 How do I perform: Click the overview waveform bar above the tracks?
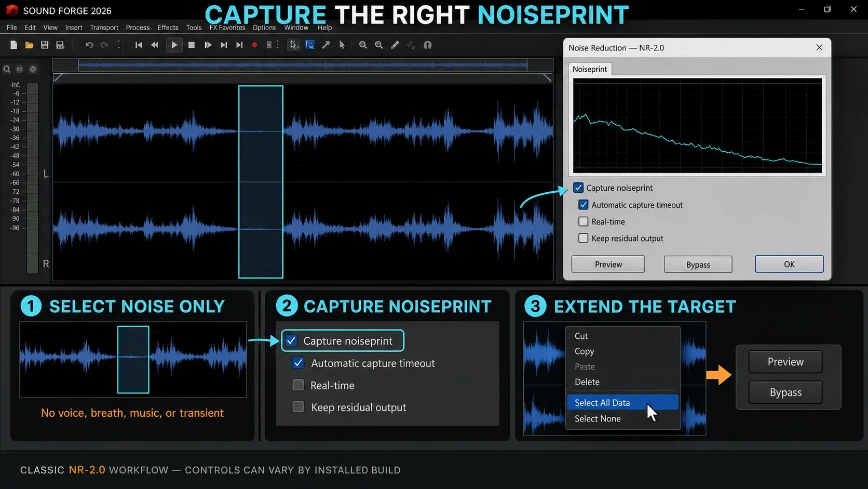[x=303, y=65]
